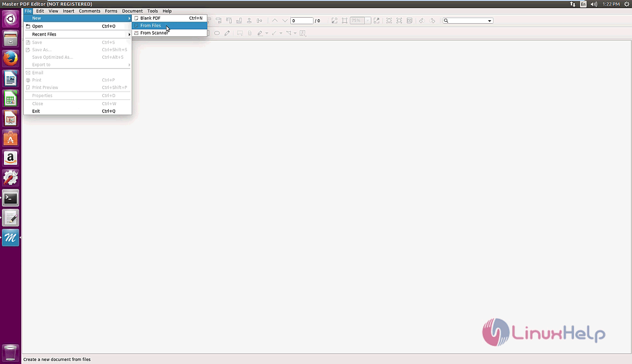Viewport: 632px width, 364px height.
Task: Click the greyed Export to entry
Action: (78, 65)
